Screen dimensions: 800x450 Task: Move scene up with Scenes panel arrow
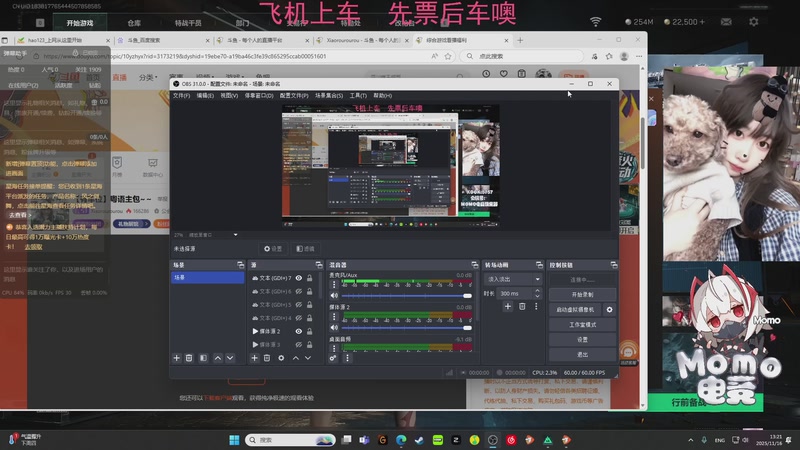pyautogui.click(x=218, y=358)
